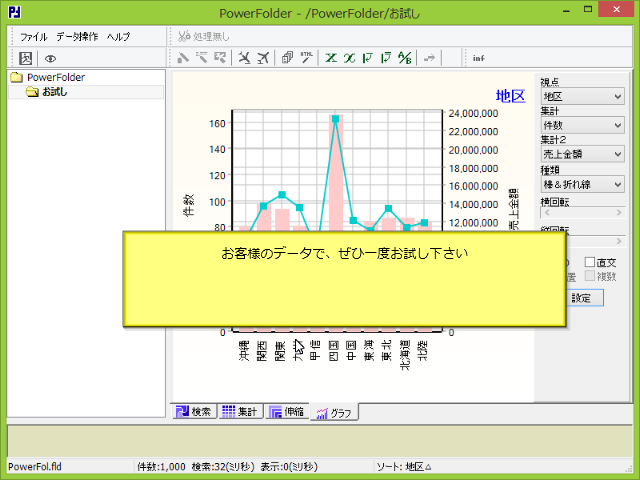Click the first black crossed-lines icon
640x480 pixels.
pyautogui.click(x=244, y=58)
